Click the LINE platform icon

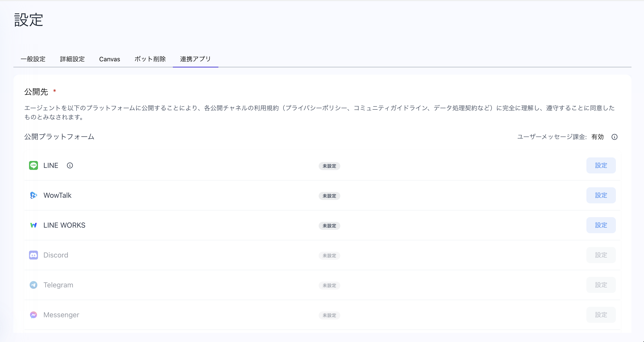(x=34, y=165)
